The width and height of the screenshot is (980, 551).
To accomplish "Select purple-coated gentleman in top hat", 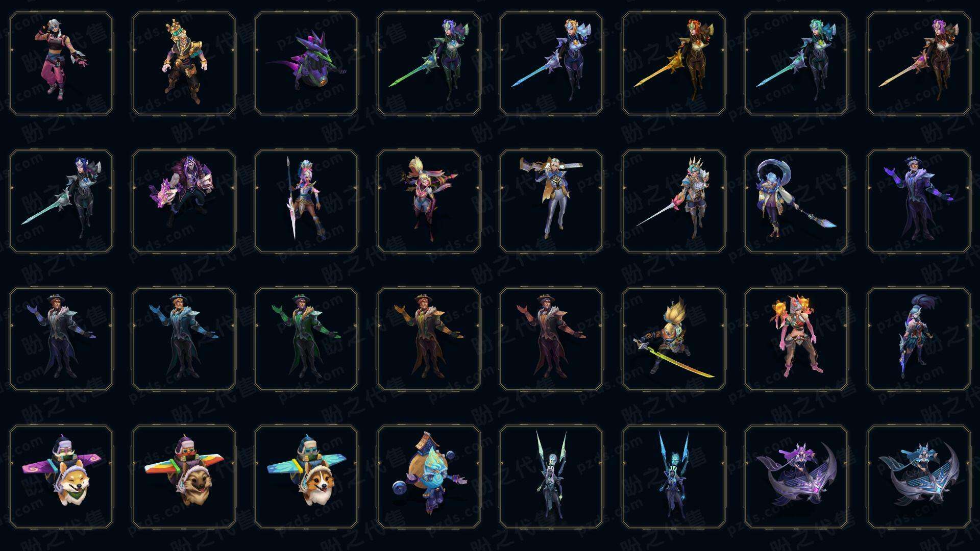I will click(x=919, y=201).
